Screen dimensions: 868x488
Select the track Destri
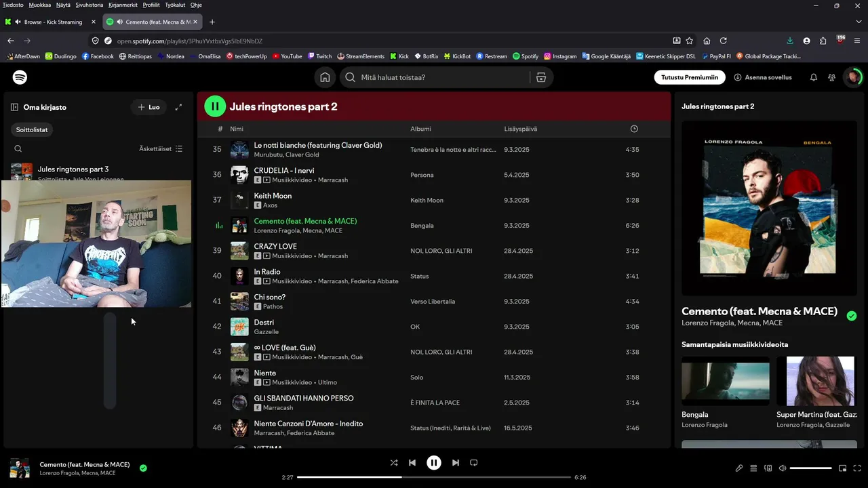point(264,323)
